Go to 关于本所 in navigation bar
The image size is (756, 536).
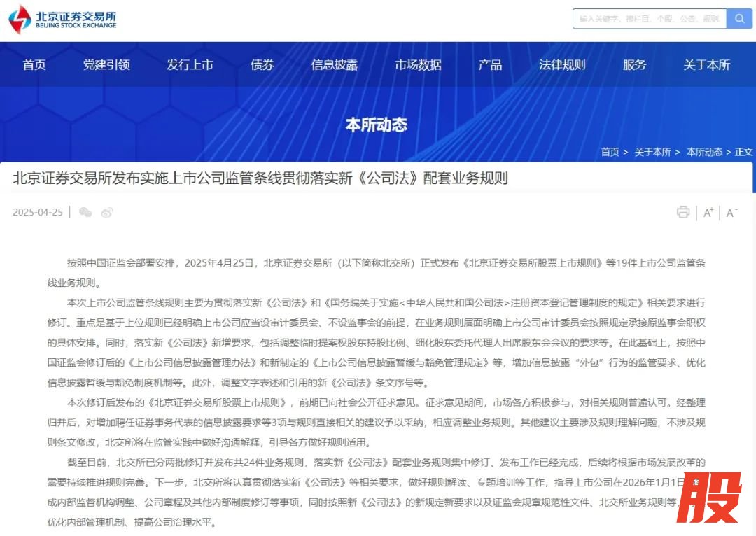pos(706,65)
